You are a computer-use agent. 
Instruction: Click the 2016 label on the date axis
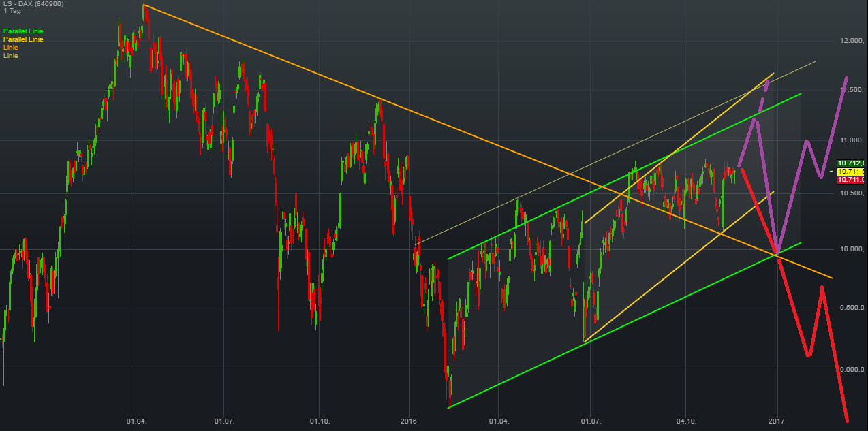click(409, 421)
